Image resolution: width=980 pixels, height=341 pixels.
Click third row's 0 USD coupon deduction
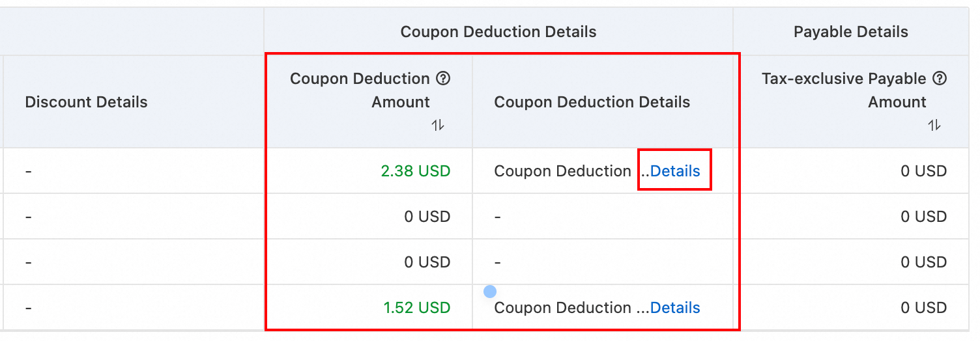[427, 262]
